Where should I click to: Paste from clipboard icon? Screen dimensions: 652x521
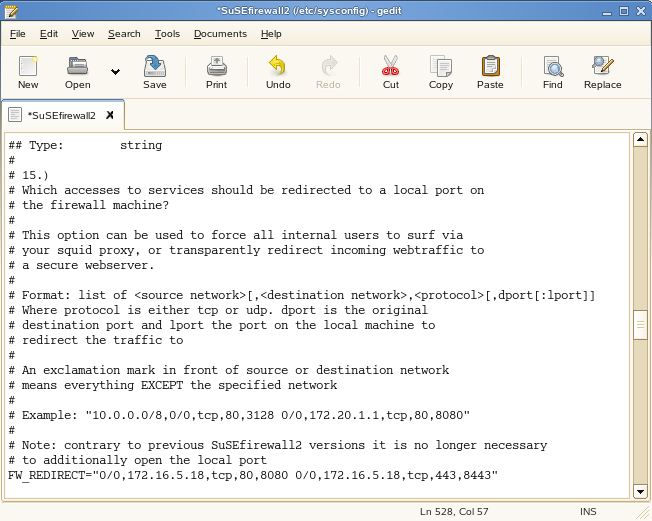click(490, 72)
